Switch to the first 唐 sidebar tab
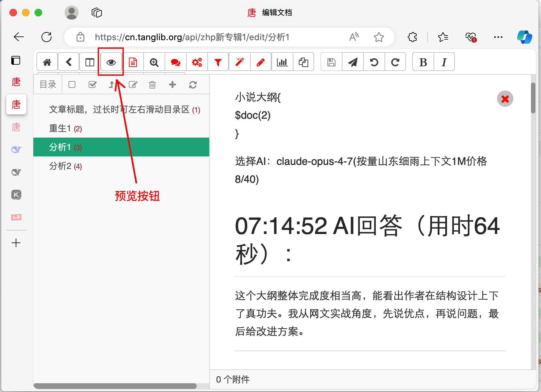Image resolution: width=541 pixels, height=392 pixels. [x=16, y=82]
